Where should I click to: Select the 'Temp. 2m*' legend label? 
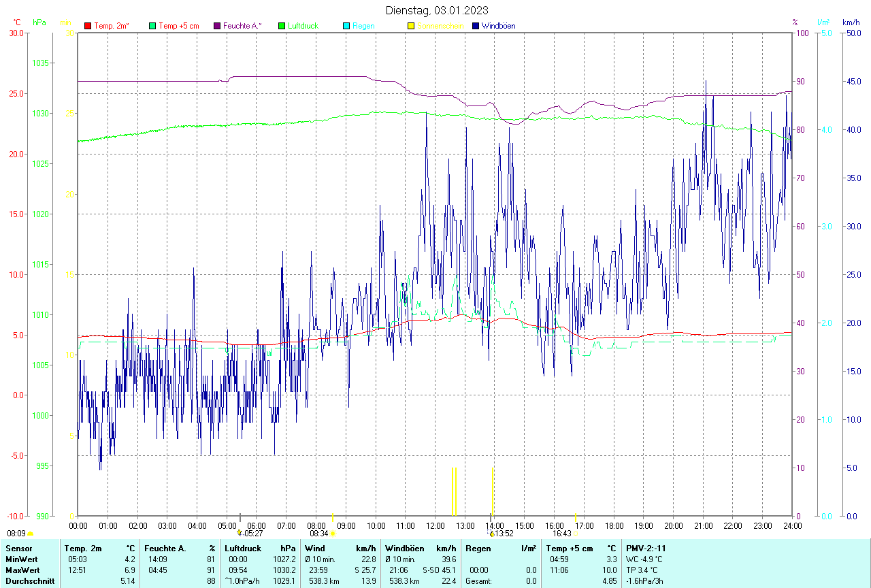point(112,26)
